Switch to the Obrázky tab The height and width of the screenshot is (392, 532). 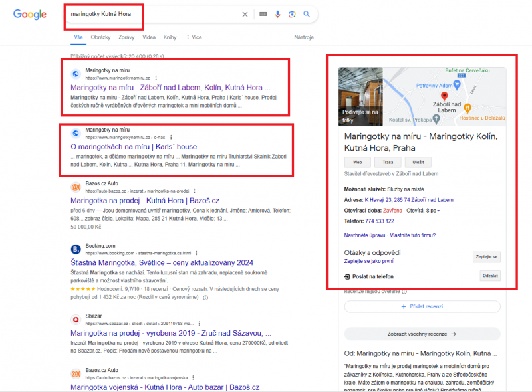100,37
